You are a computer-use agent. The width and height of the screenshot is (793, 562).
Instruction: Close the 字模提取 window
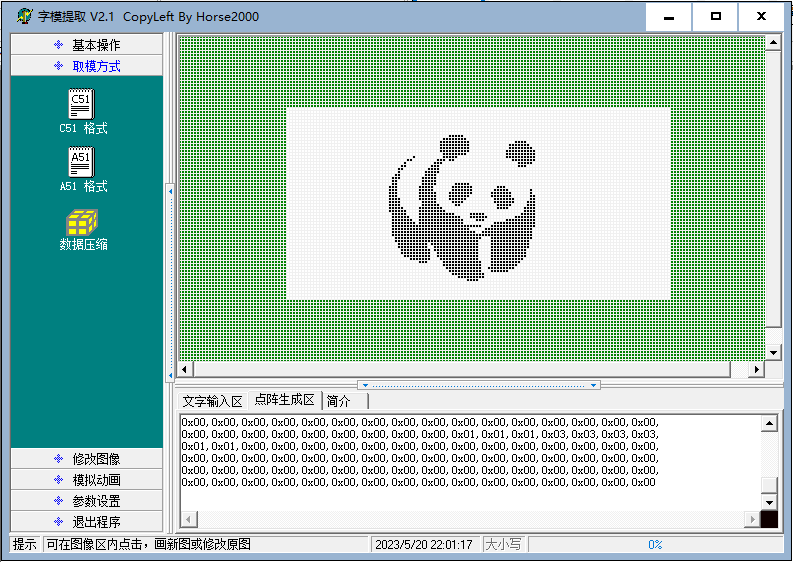click(761, 17)
